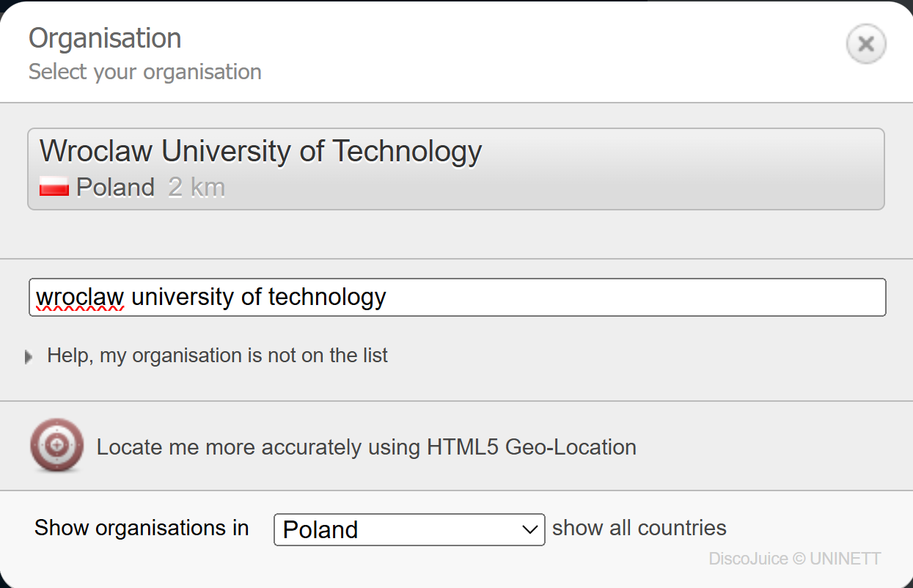The height and width of the screenshot is (588, 913).
Task: Click the flag next to Poland label
Action: tap(54, 188)
